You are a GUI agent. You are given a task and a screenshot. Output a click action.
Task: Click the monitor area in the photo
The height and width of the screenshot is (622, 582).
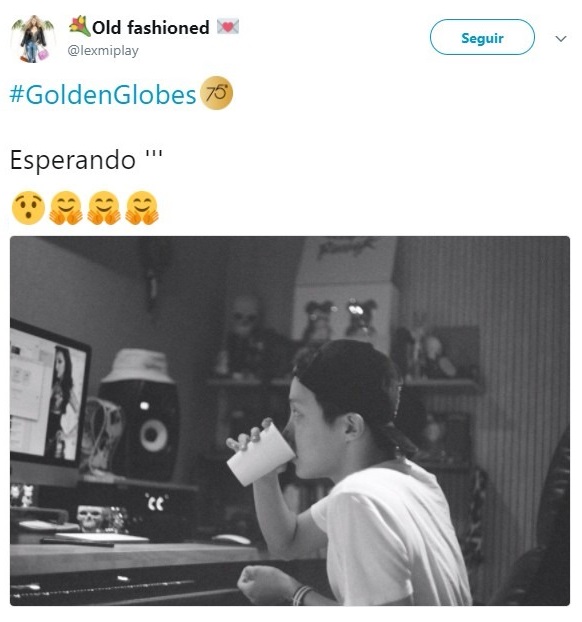[x=50, y=397]
